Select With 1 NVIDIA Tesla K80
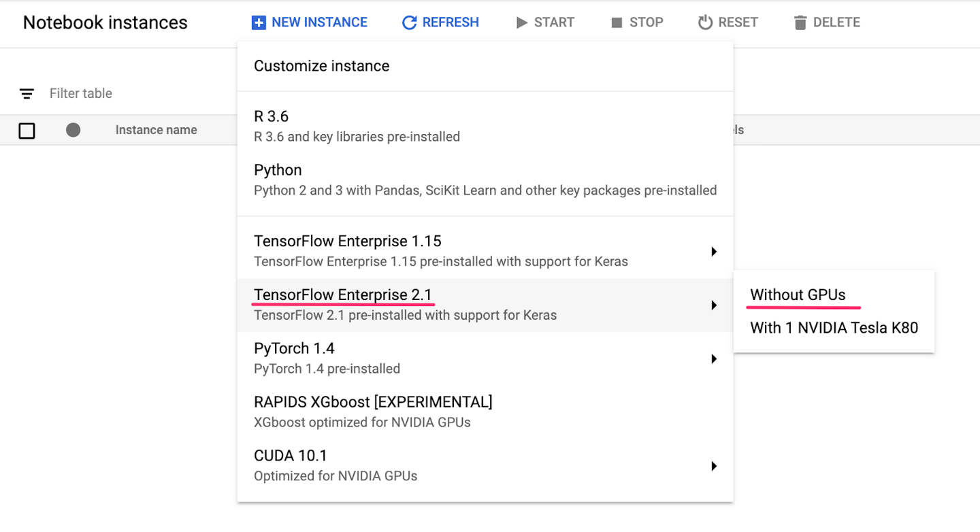980x532 pixels. [834, 328]
